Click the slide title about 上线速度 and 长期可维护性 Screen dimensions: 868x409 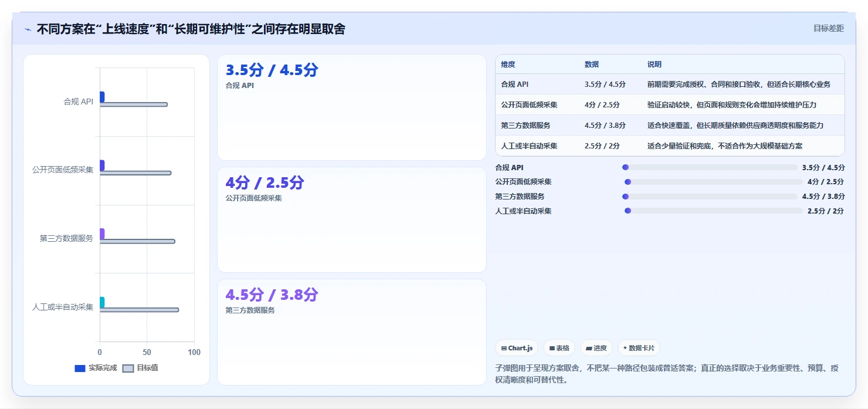pos(191,29)
